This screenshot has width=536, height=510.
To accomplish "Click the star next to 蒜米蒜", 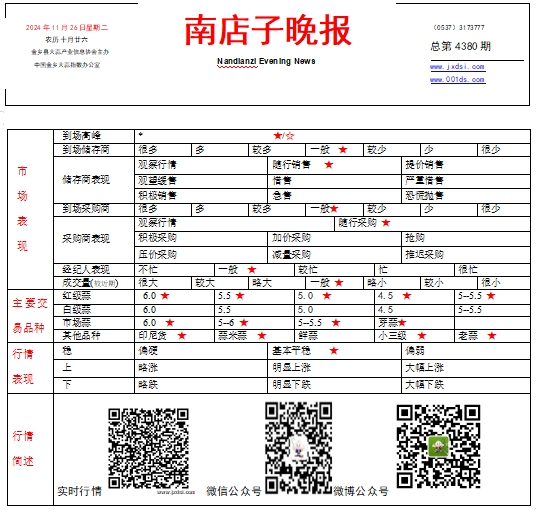I will pos(262,336).
